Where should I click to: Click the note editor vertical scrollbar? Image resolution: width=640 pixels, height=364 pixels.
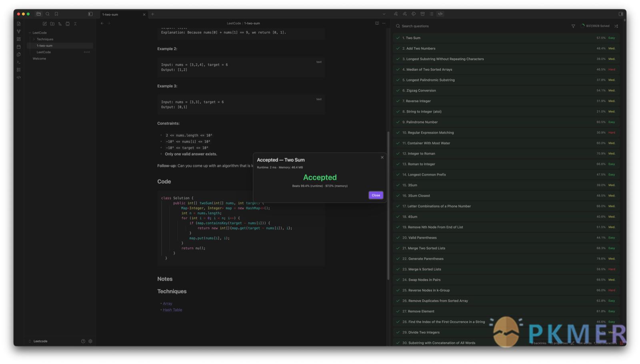388,205
